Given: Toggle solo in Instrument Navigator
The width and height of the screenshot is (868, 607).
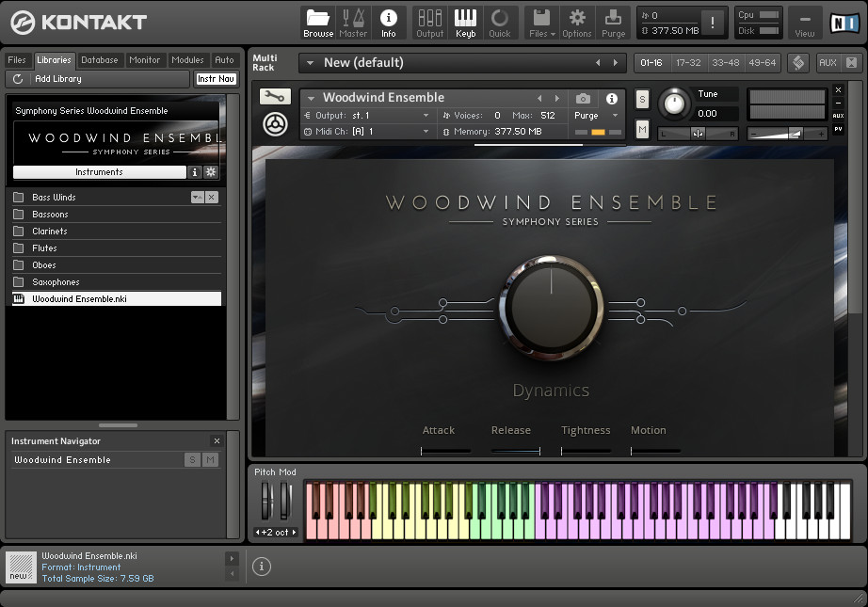Looking at the screenshot, I should pyautogui.click(x=192, y=460).
